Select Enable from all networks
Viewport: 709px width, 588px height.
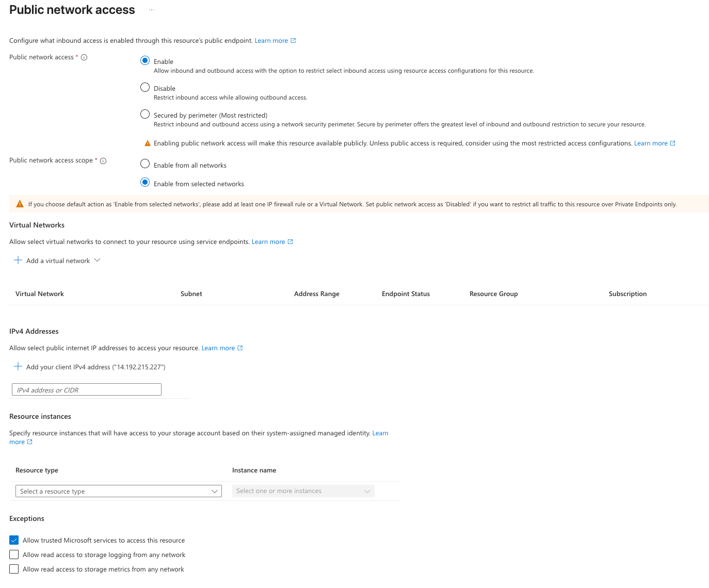coord(145,164)
